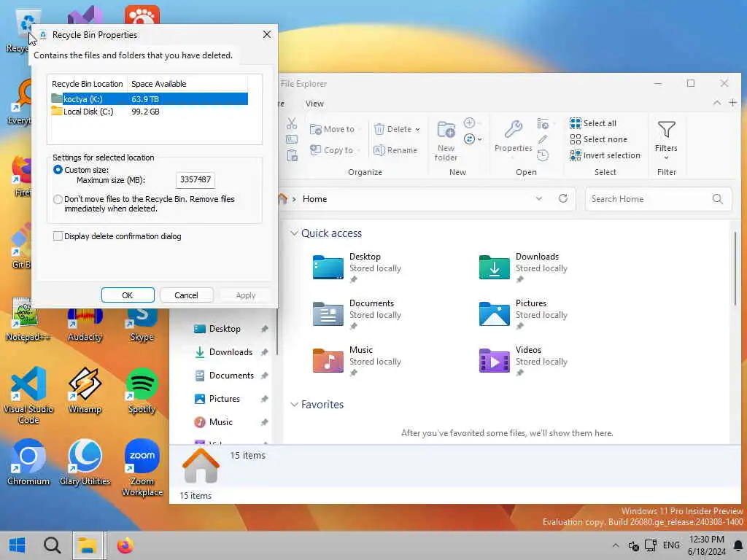Image resolution: width=747 pixels, height=560 pixels.
Task: Collapse the ribbon with the up chevron
Action: point(716,103)
